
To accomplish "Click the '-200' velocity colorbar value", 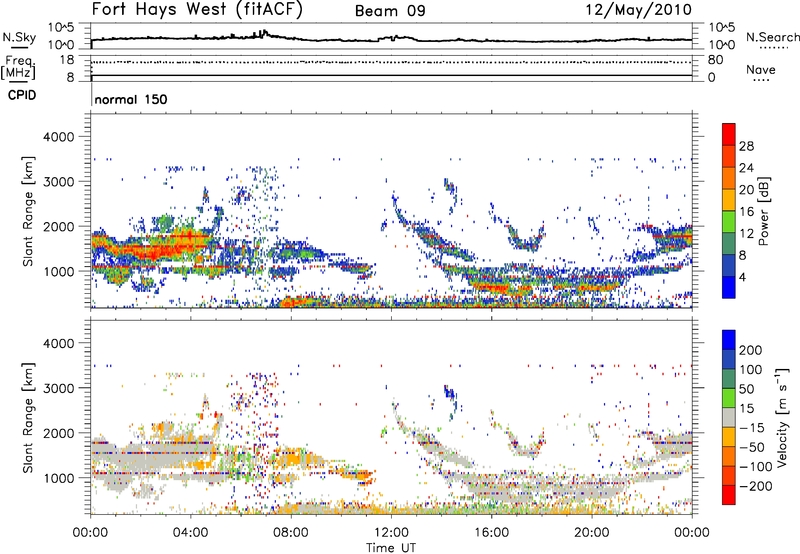I will 755,486.
